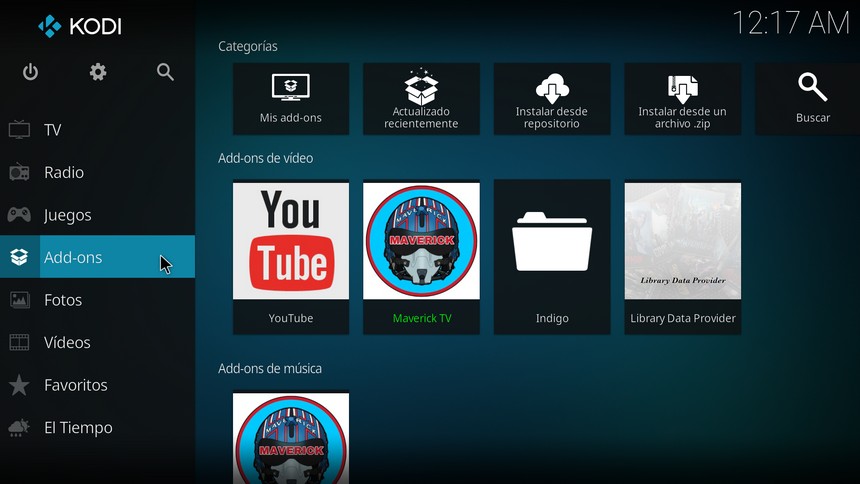
Task: Click the picture icon beside Fotos
Action: (19, 300)
